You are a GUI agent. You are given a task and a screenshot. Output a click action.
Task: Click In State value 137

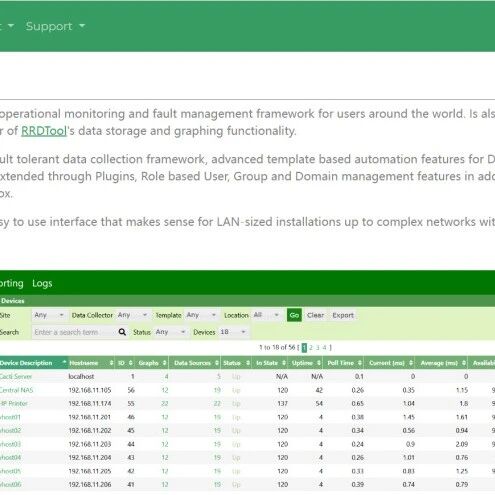(x=283, y=403)
